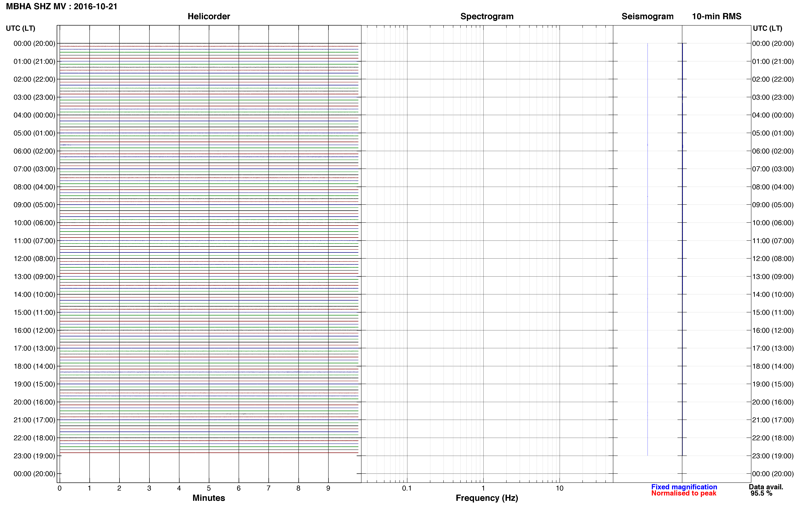Click the UTC (LT) header on right axis
812x508 pixels.
[x=767, y=28]
